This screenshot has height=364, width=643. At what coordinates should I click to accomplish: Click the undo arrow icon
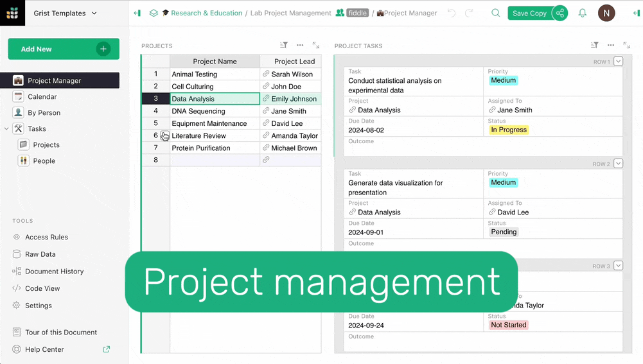click(452, 13)
